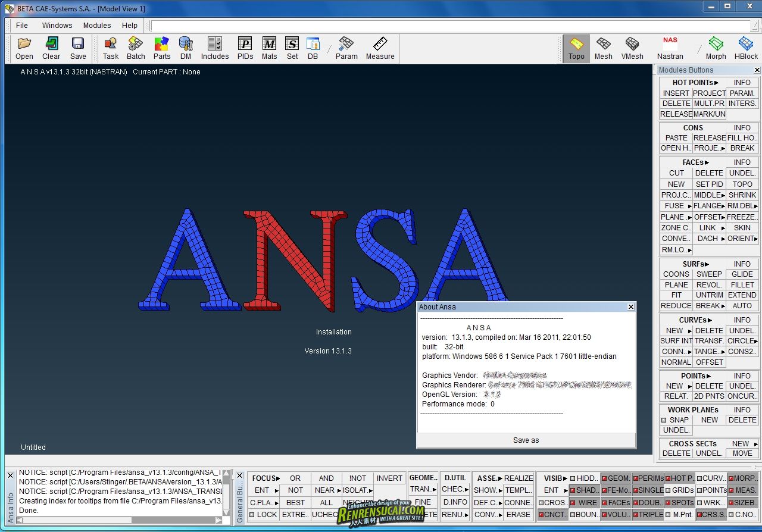Open the Param parameters icon
This screenshot has height=532, width=762.
(x=346, y=49)
